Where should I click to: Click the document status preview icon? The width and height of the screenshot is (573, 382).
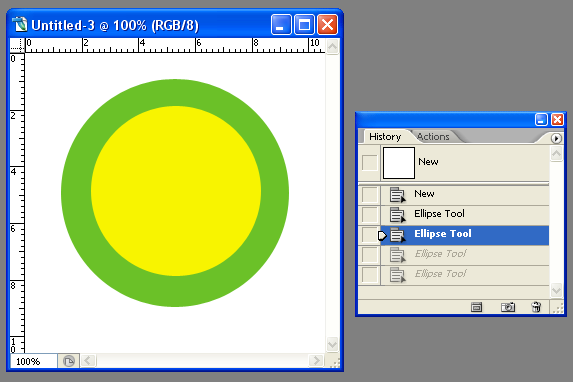point(69,362)
